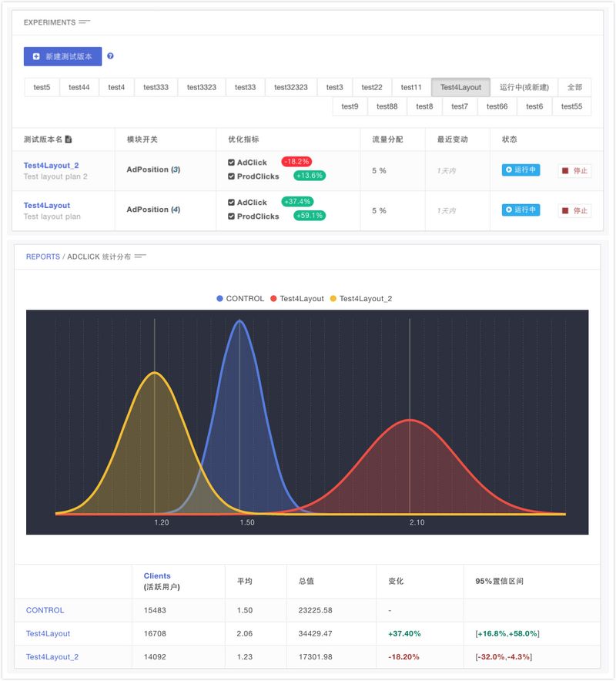Switch to the test333 tab
This screenshot has width=616, height=681.
click(x=156, y=87)
